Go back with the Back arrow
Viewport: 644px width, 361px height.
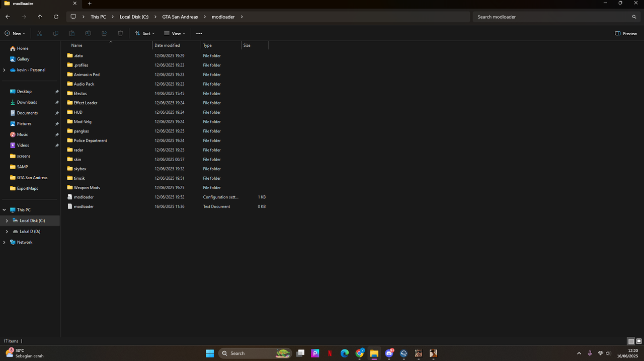click(8, 17)
